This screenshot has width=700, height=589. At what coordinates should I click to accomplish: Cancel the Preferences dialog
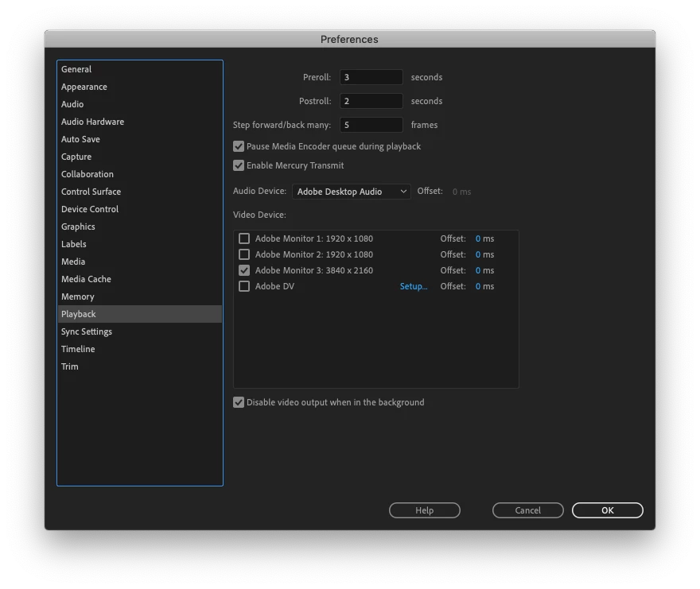pos(528,510)
